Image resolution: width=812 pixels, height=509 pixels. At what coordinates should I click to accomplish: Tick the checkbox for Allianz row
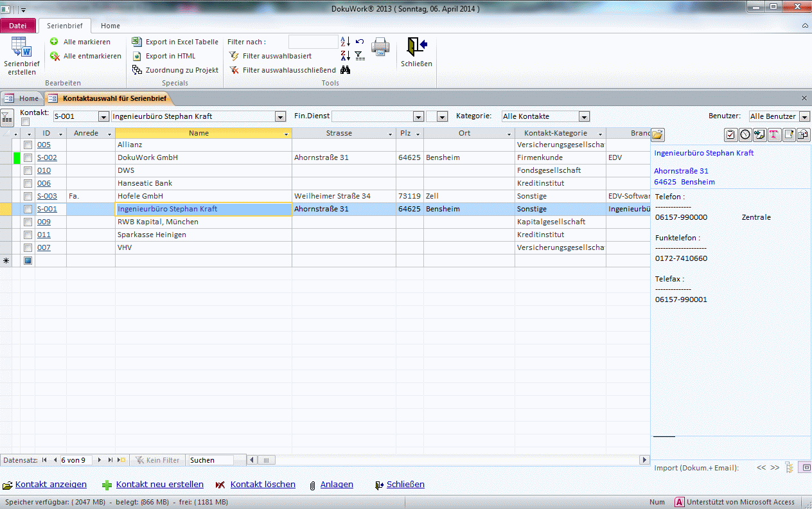(28, 145)
